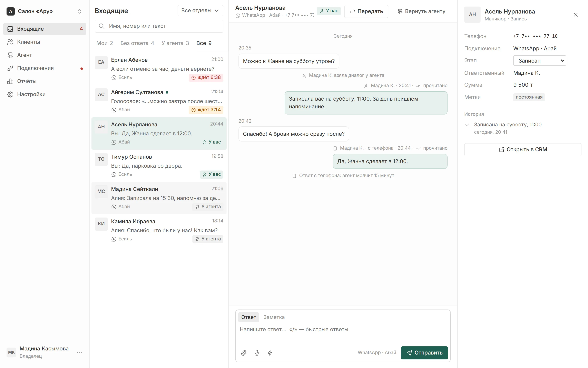Screen dimensions: 588x368
Task: Click the microphone voice message icon
Action: coord(257,353)
